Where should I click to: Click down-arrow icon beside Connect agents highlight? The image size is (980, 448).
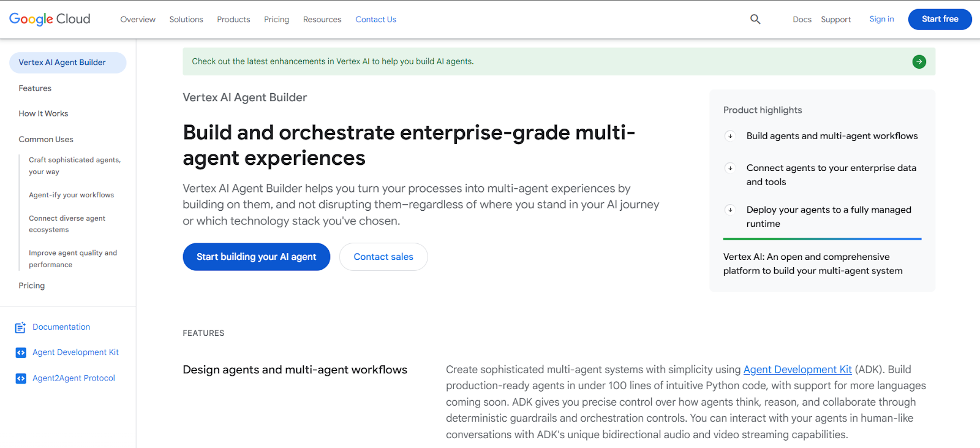(729, 168)
